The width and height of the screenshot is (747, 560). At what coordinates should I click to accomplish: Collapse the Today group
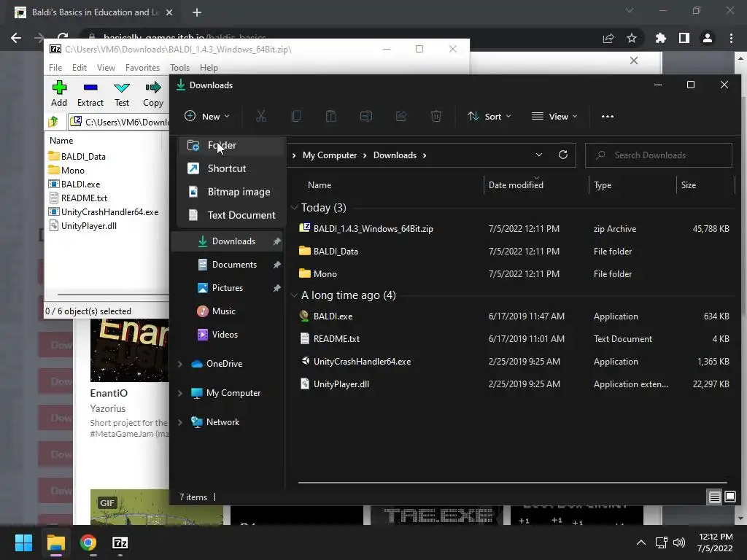pyautogui.click(x=295, y=208)
